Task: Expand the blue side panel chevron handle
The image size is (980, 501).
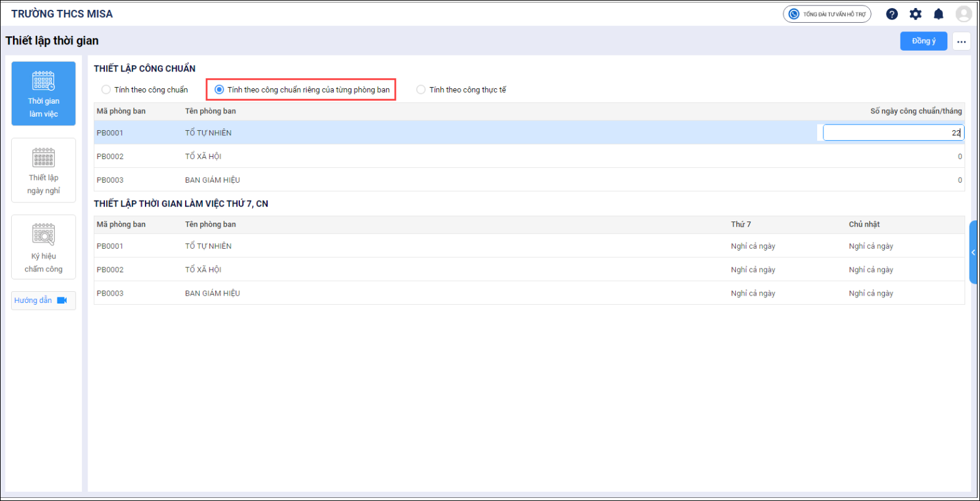Action: (x=973, y=252)
